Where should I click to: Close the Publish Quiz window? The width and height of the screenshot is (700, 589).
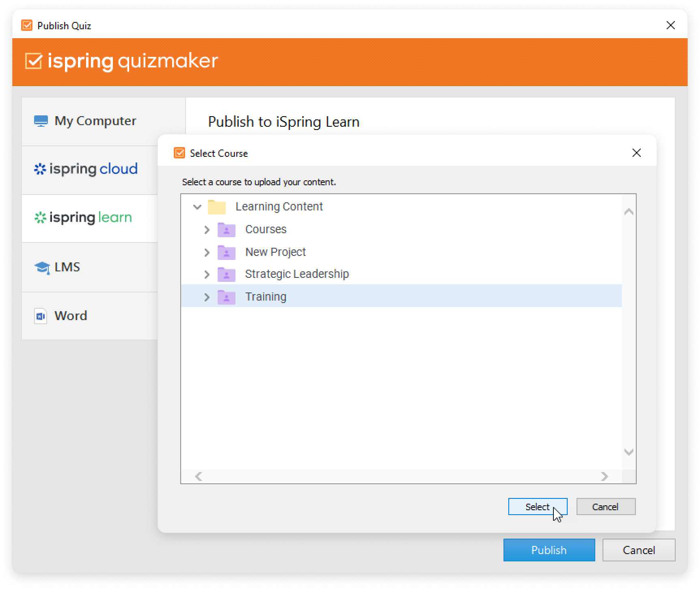coord(671,25)
